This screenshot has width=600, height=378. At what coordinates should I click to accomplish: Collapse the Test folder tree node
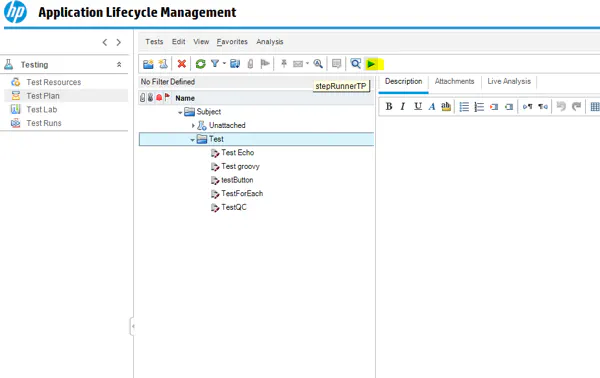[192, 140]
